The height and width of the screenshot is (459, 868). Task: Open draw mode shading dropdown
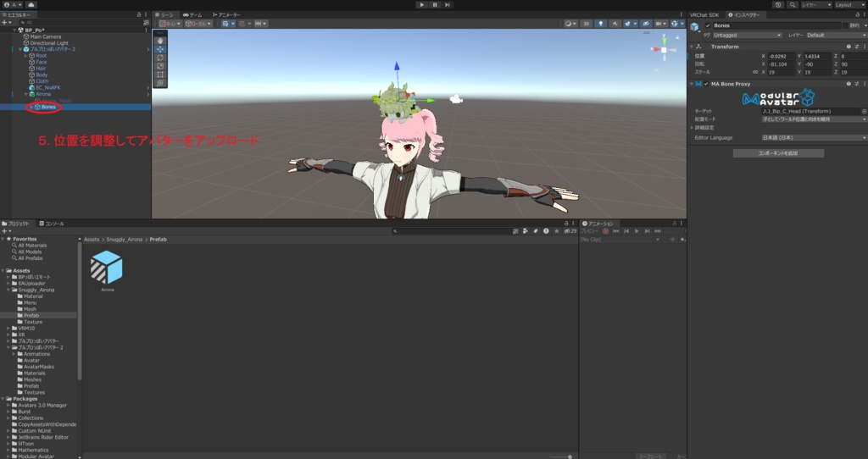570,24
